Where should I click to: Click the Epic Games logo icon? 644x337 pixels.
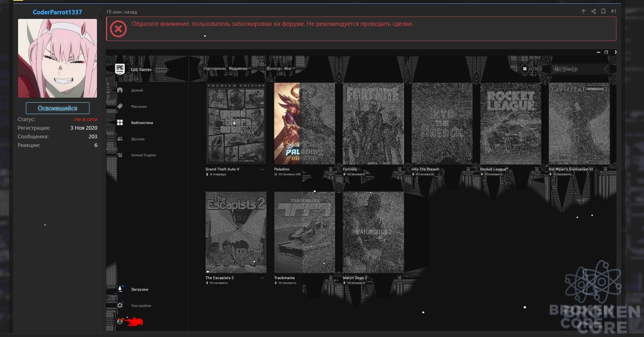pyautogui.click(x=120, y=69)
